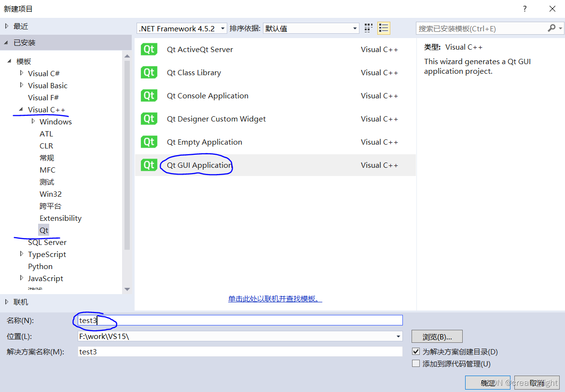
Task: Click the 浏览(B)... browse button
Action: point(437,337)
